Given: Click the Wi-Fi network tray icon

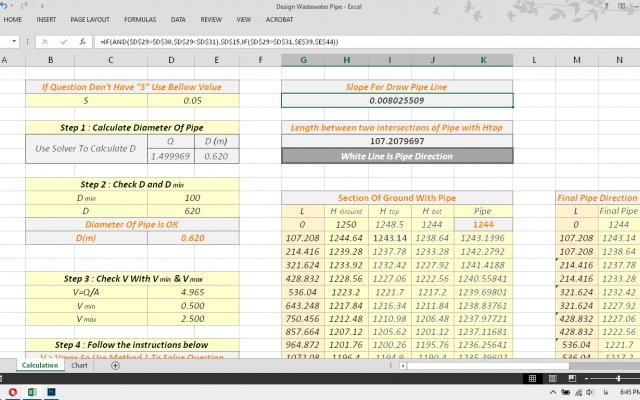Looking at the screenshot, I should click(579, 392).
